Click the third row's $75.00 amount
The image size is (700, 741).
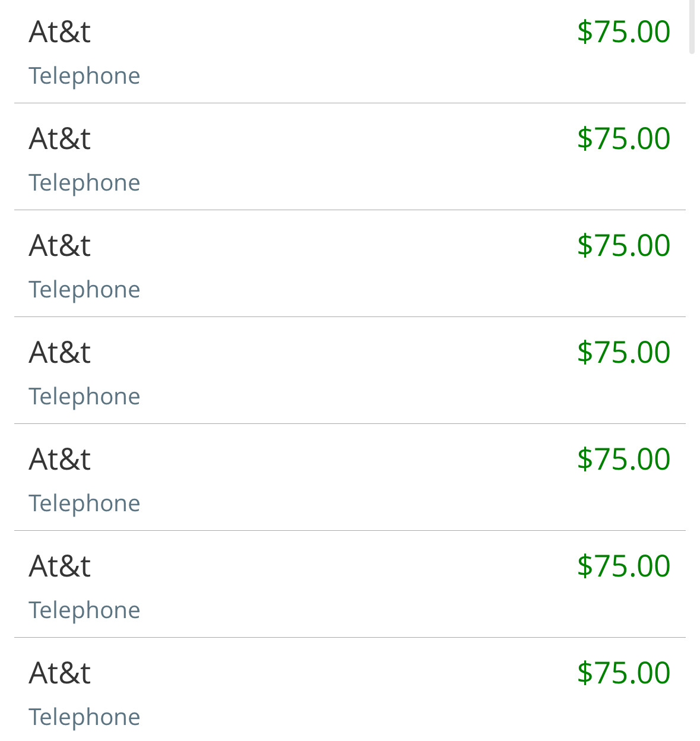coord(623,246)
